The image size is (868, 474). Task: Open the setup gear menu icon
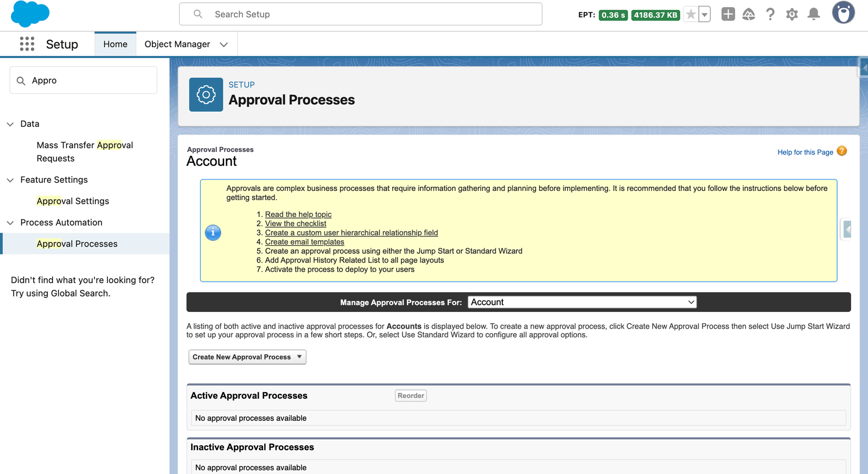(x=792, y=15)
